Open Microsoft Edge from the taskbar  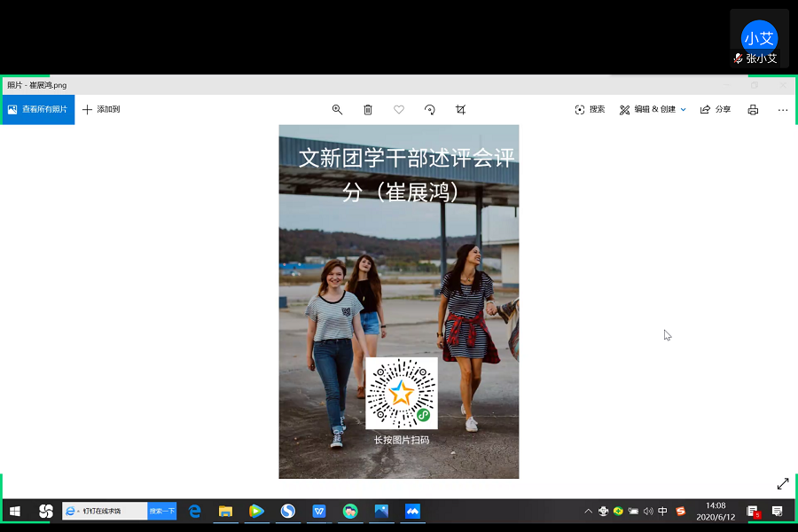[195, 512]
